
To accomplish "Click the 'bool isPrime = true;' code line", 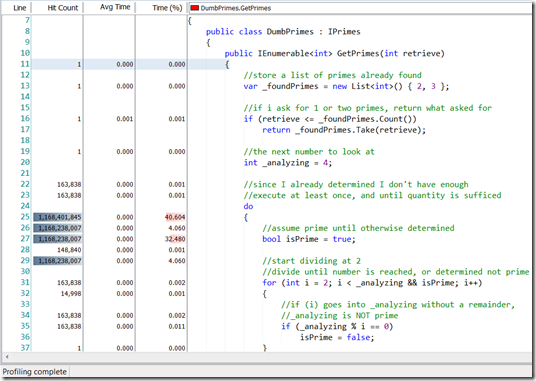I will [x=309, y=239].
